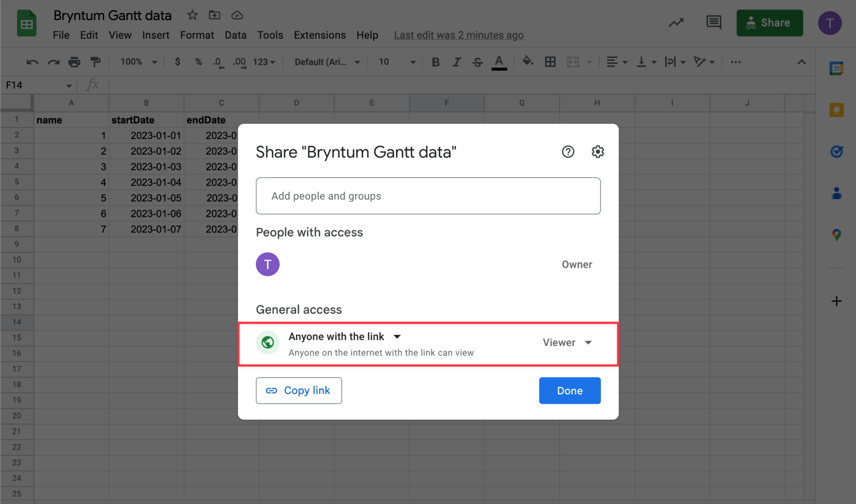The height and width of the screenshot is (504, 856).
Task: Open the zoom 100% dropdown
Action: pyautogui.click(x=139, y=62)
